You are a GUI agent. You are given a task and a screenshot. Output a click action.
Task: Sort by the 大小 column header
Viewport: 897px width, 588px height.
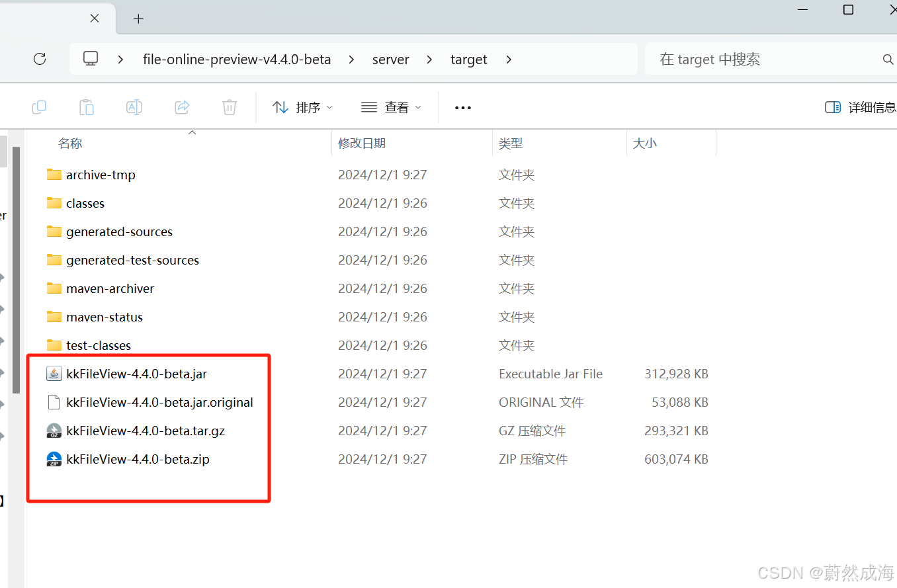coord(645,144)
